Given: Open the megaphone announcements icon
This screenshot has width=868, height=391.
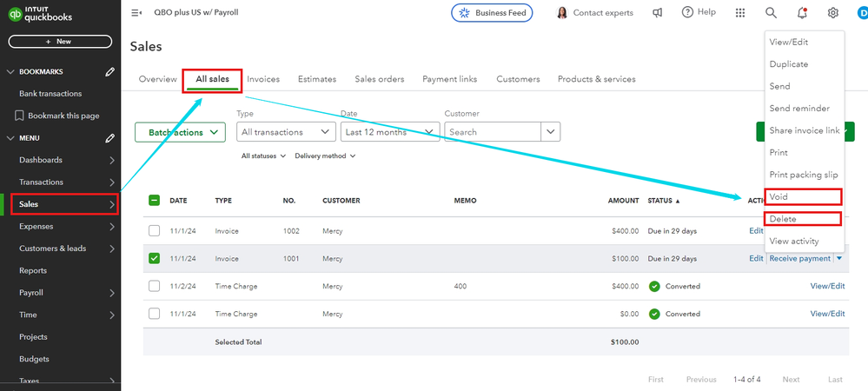Looking at the screenshot, I should [658, 13].
